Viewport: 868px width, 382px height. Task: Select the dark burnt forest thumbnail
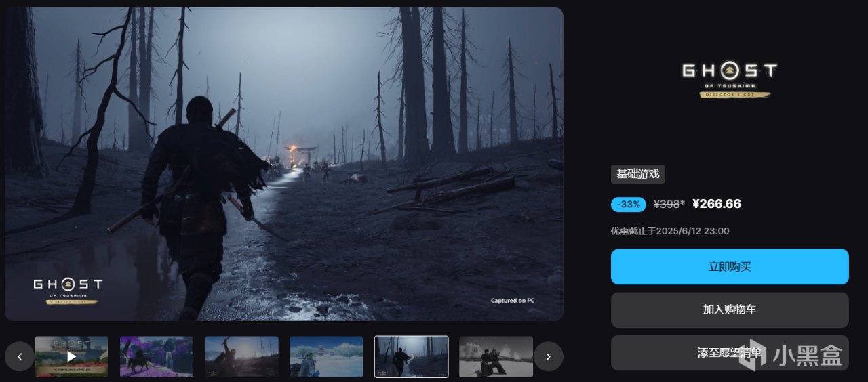point(412,356)
